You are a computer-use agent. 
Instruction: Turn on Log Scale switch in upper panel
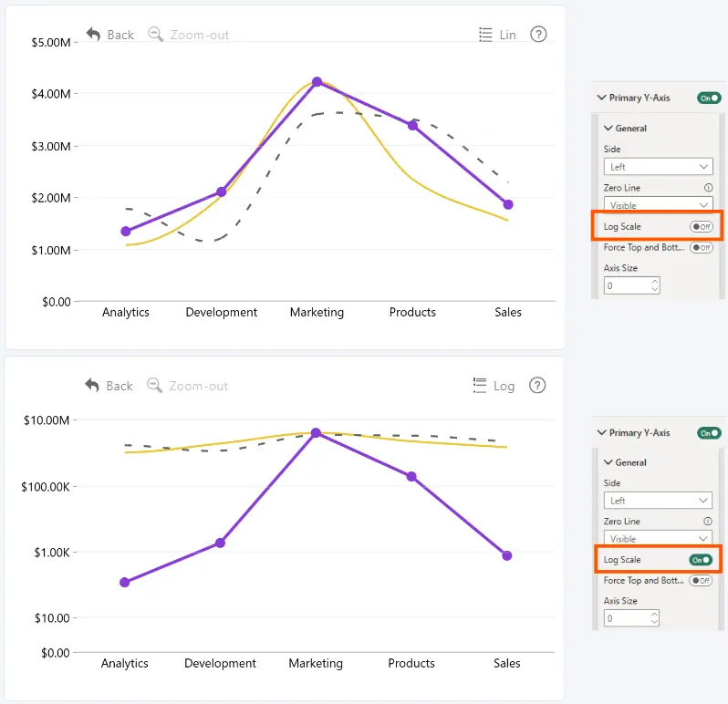pos(701,226)
